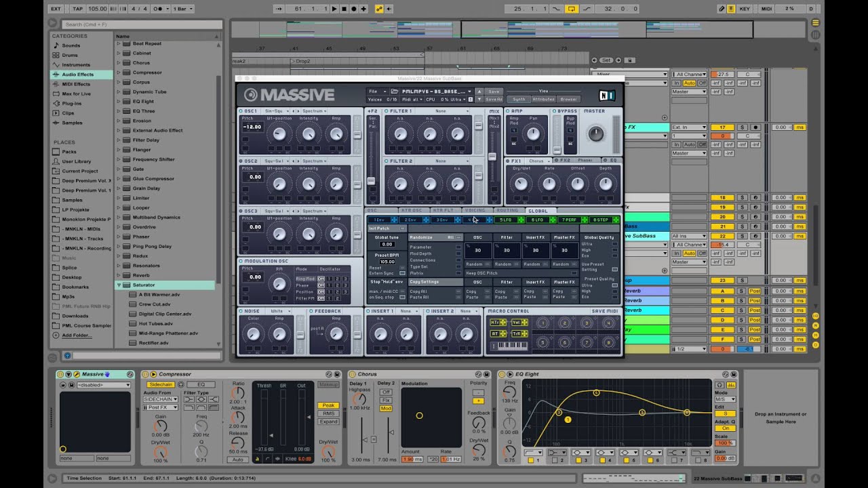The image size is (868, 488).
Task: Click the Massive Save As button
Action: pos(494,99)
